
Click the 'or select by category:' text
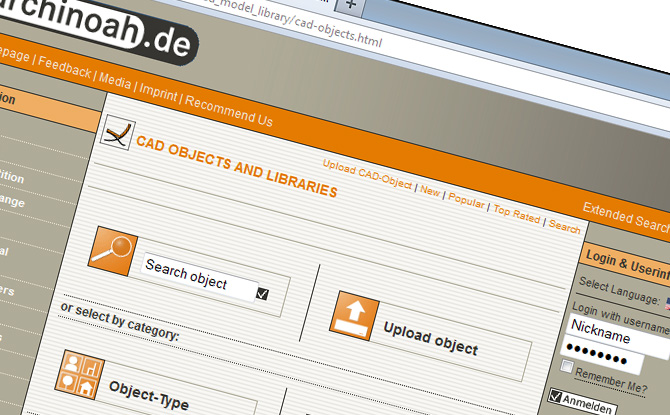point(120,321)
